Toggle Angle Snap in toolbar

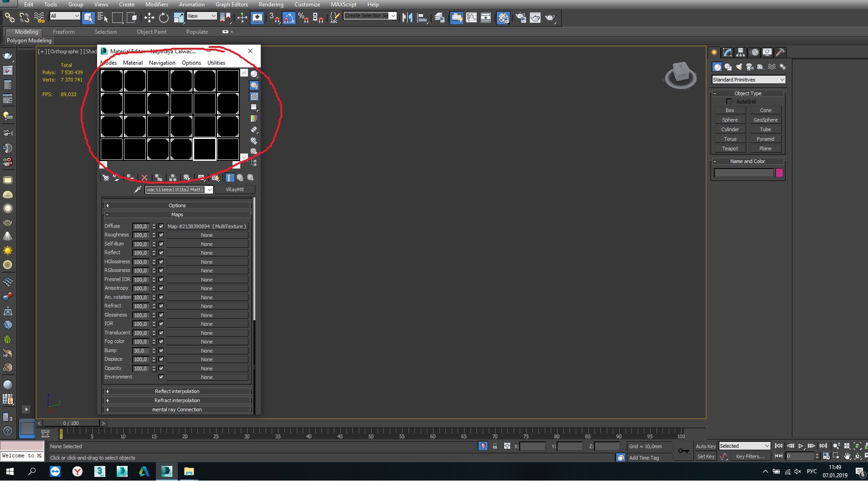289,18
